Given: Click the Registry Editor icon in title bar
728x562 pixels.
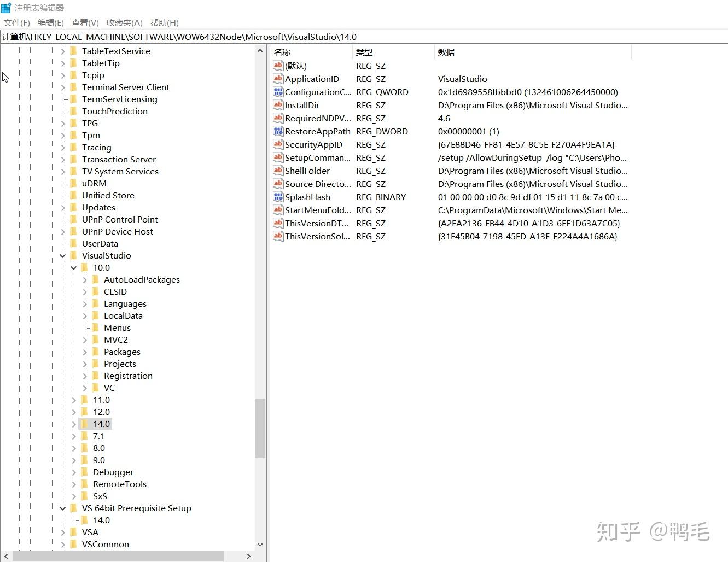Looking at the screenshot, I should (x=6, y=7).
